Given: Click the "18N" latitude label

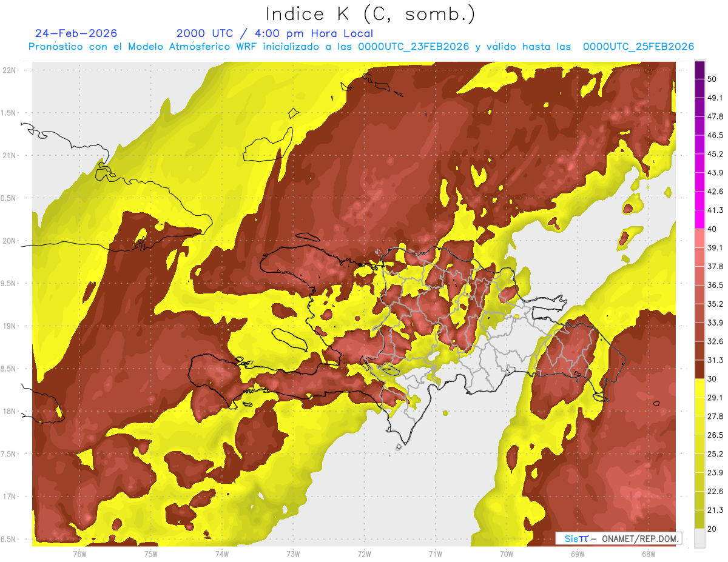Looking at the screenshot, I should (10, 411).
